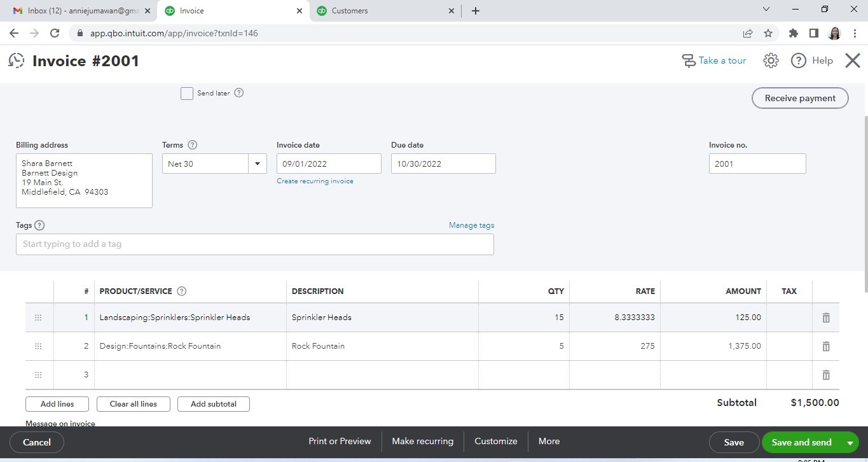Open the Create recurring invoice link

[x=315, y=181]
